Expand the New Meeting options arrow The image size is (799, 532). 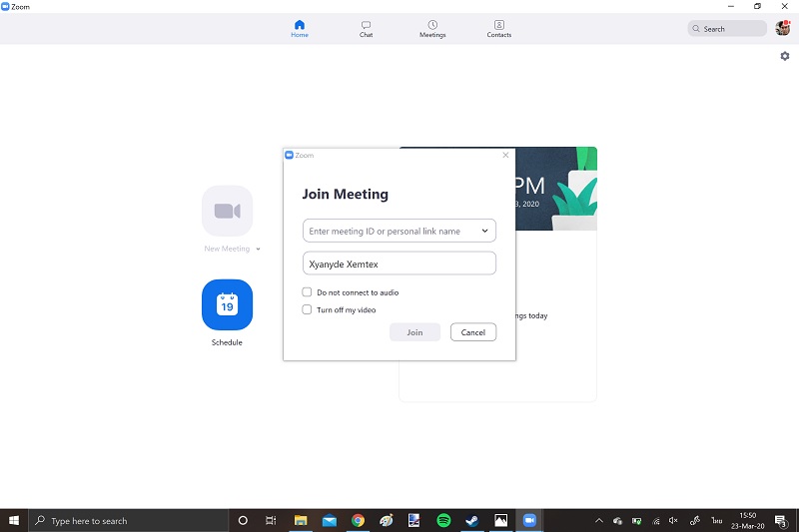tap(258, 249)
